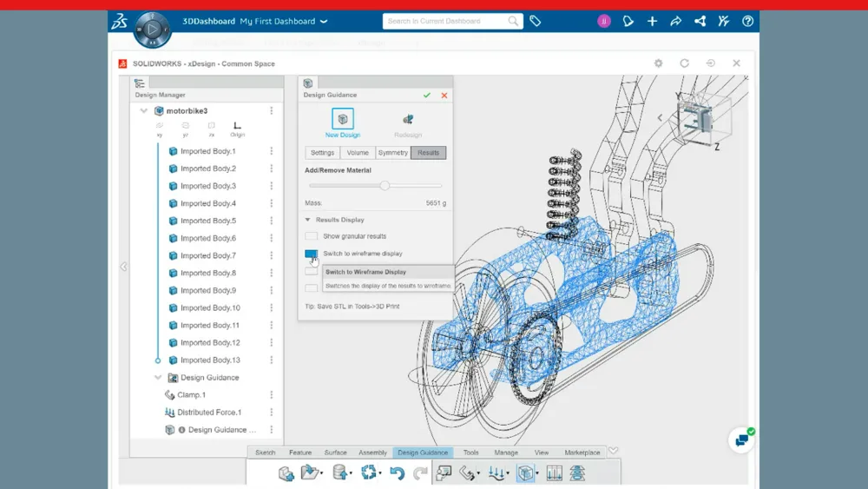The image size is (868, 489).
Task: Toggle the zx plane visibility
Action: [x=212, y=129]
